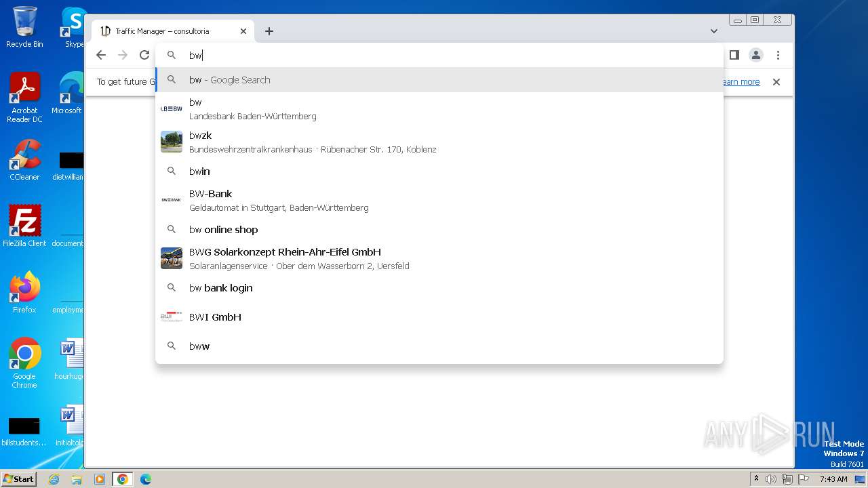
Task: Select the BW-Bank Geldautomat suggestion
Action: point(439,201)
